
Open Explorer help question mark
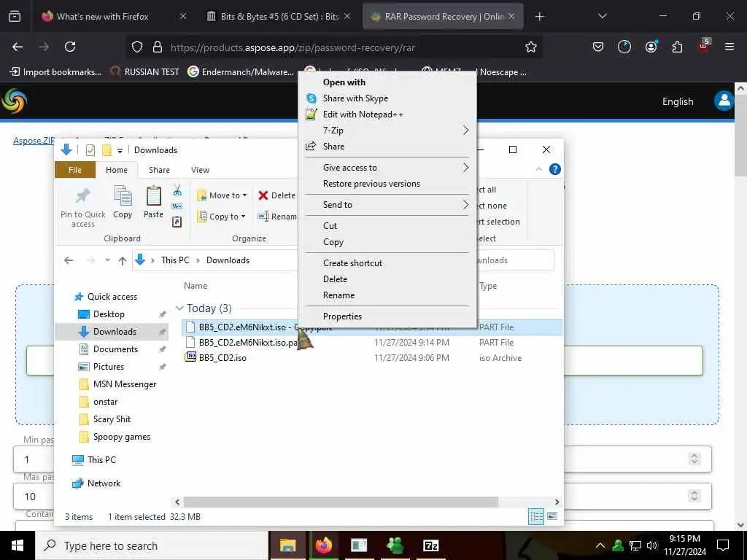coord(555,169)
